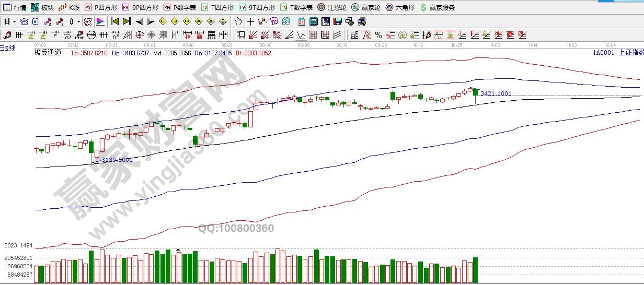Open 赢家服务 service link

(438, 7)
